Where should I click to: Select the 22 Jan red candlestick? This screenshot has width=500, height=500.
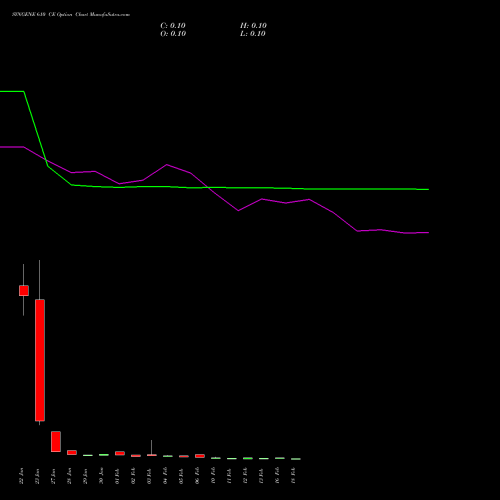tap(24, 290)
